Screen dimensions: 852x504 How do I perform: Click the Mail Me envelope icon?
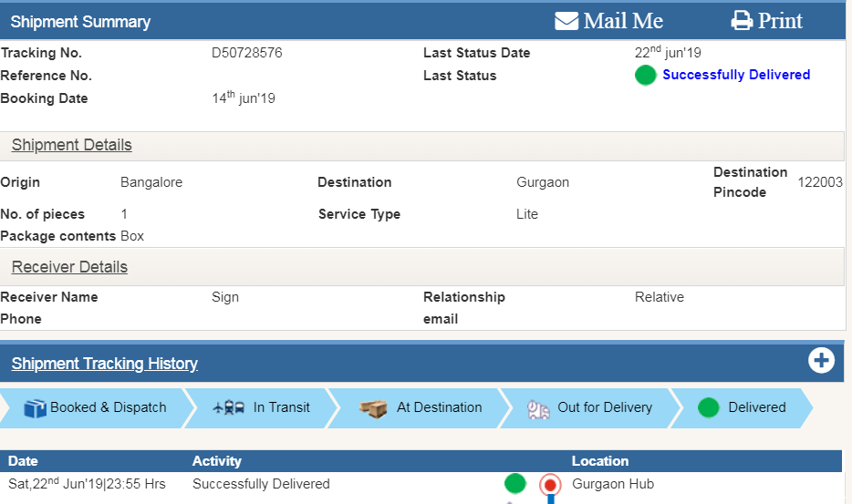(566, 21)
